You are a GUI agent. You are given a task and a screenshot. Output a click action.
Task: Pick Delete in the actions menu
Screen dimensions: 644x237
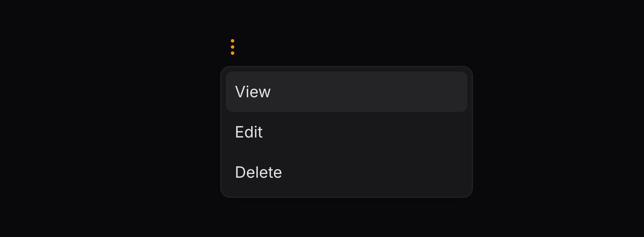click(x=346, y=172)
